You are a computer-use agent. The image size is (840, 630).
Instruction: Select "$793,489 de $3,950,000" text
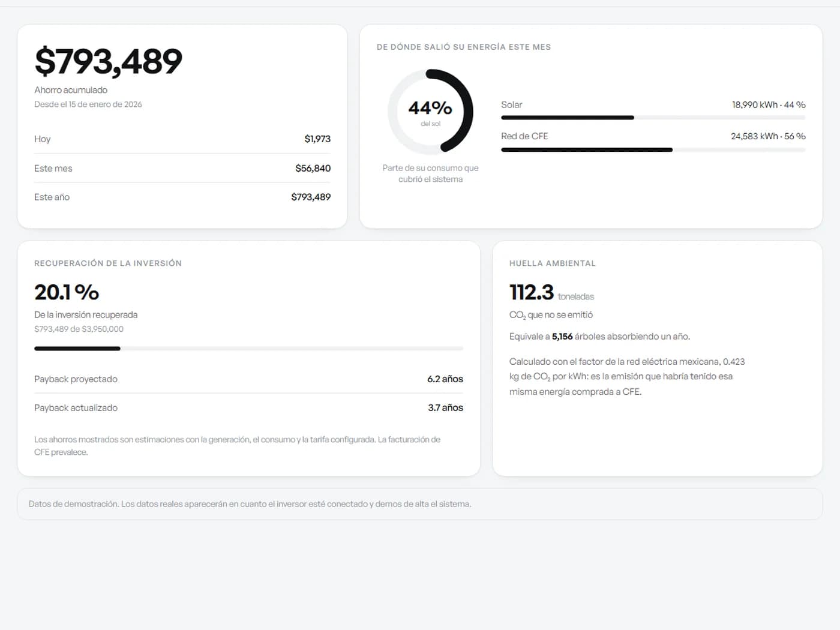tap(79, 329)
